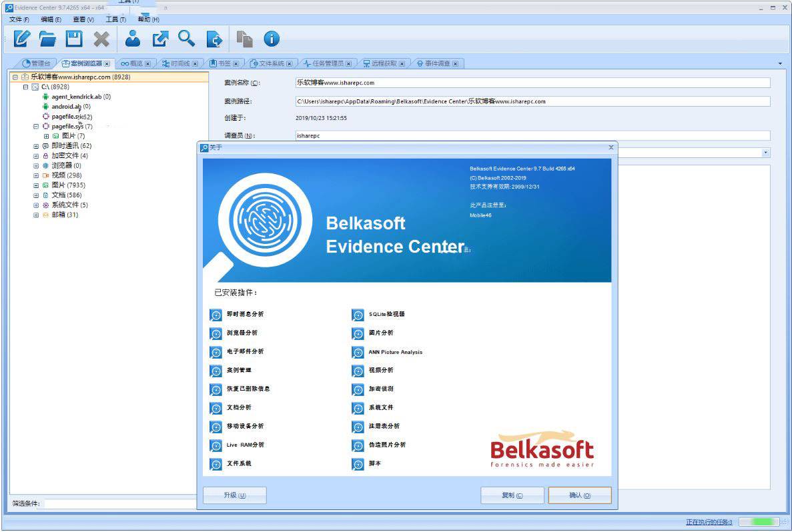The height and width of the screenshot is (532, 792).
Task: Expand the 邮箱 (31) node
Action: [x=36, y=215]
